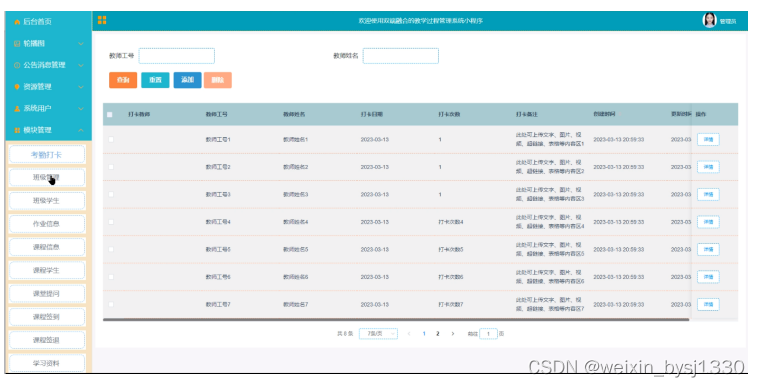Click the picture icon beside 轮播图
760x387 pixels.
point(17,44)
